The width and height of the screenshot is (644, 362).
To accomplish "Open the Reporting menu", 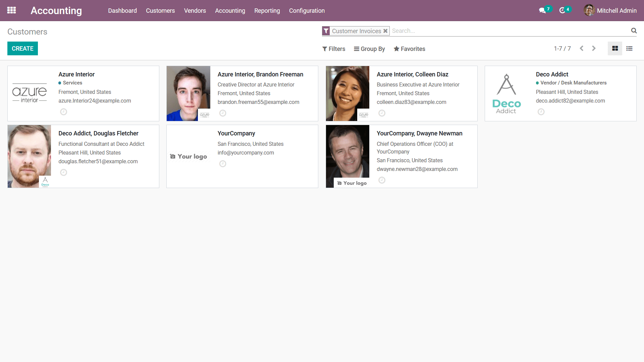I will click(x=267, y=11).
